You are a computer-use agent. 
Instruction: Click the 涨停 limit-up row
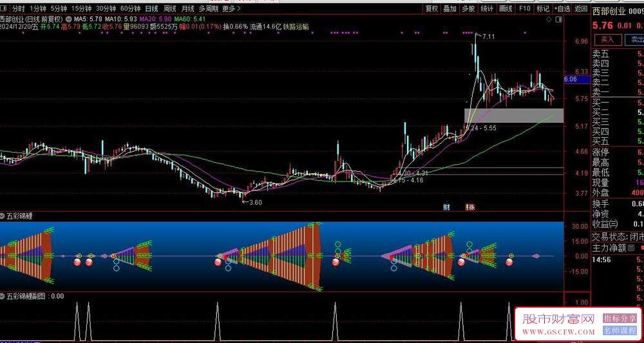[x=618, y=153]
